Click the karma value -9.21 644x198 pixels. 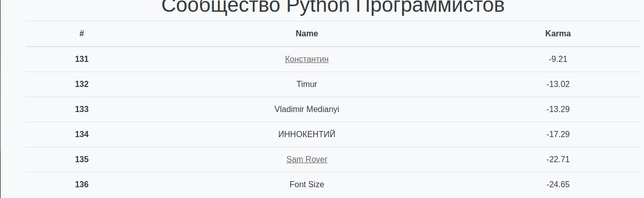[x=558, y=59]
